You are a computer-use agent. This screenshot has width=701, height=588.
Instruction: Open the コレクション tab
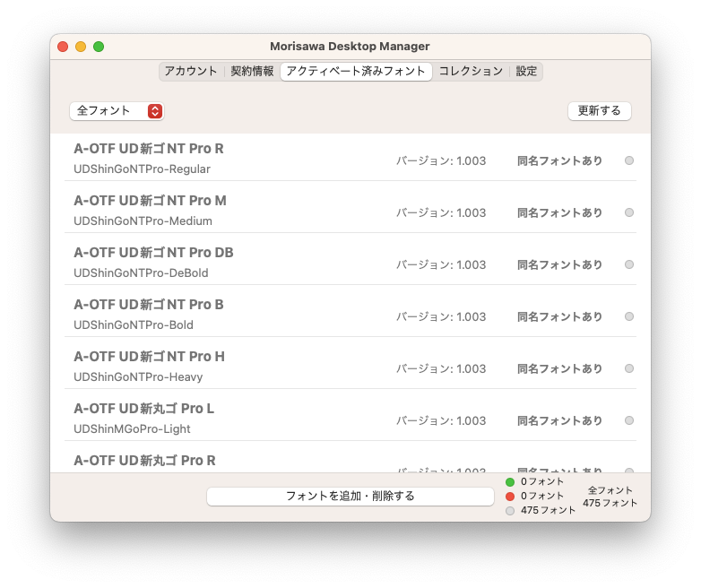471,71
